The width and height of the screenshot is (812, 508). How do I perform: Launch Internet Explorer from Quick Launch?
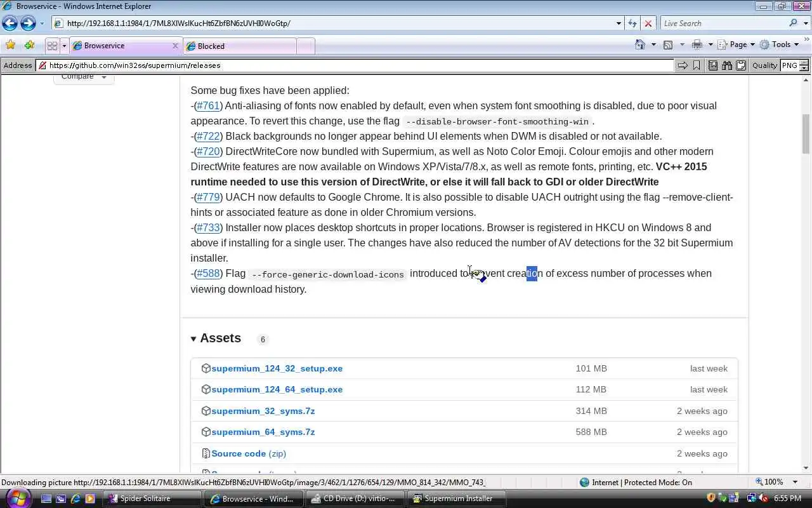pyautogui.click(x=75, y=498)
